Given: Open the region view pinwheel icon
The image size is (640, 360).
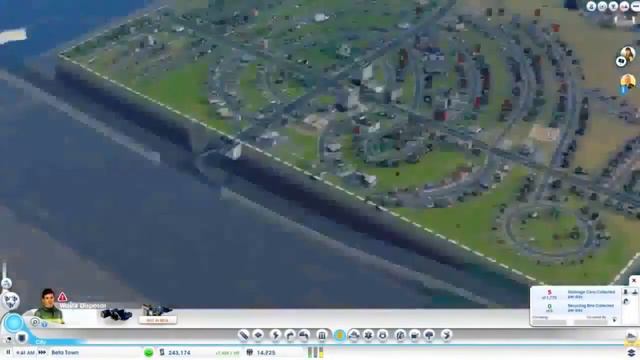Looking at the screenshot, I should pyautogui.click(x=11, y=300).
